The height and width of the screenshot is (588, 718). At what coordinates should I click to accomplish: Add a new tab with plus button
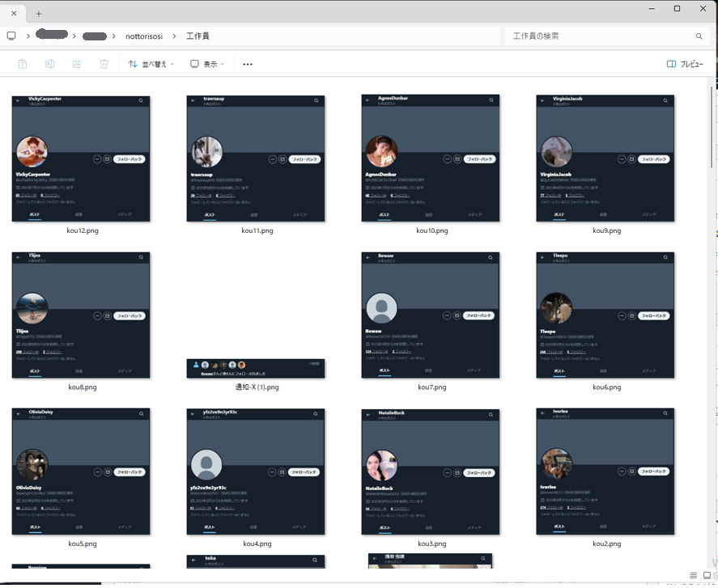pos(38,14)
